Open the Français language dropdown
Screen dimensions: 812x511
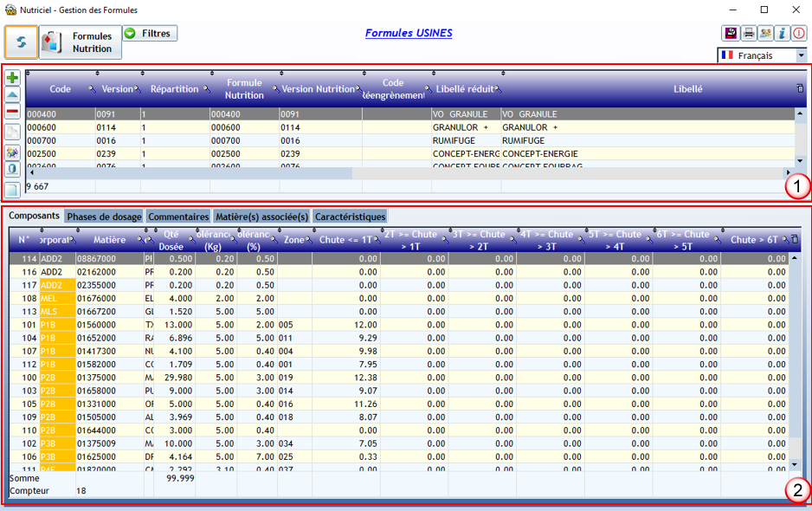click(801, 55)
